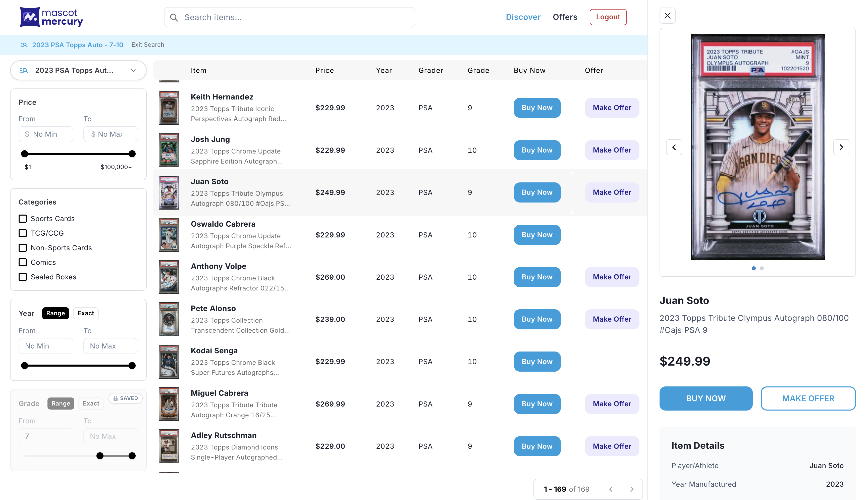Focus Price From No Min field
Viewport: 868px width, 500px height.
pyautogui.click(x=46, y=134)
